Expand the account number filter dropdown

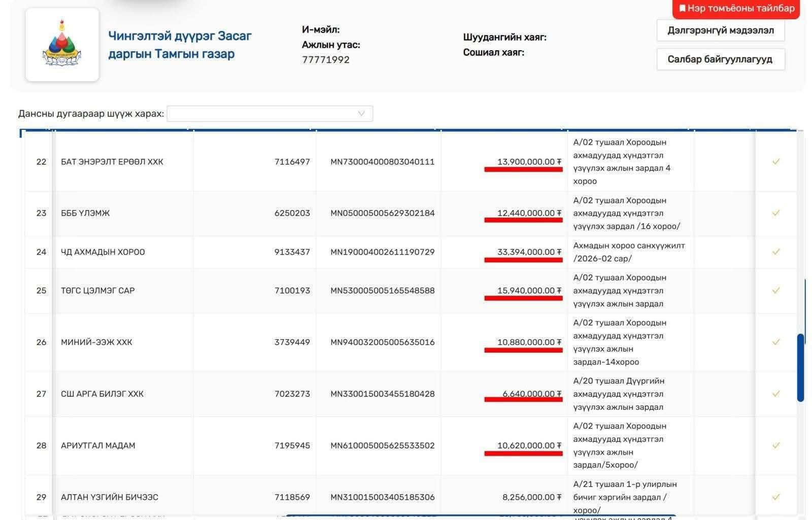pos(269,114)
